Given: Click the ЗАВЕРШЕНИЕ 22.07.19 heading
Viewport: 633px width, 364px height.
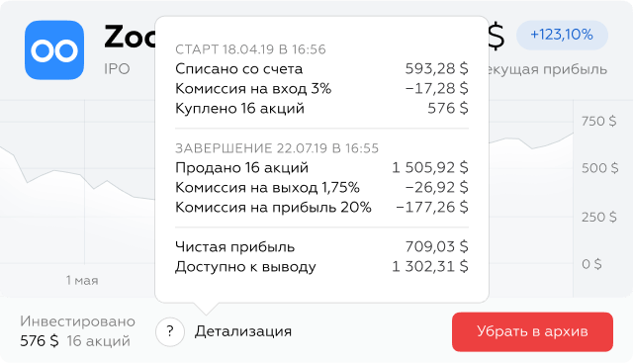Looking at the screenshot, I should (x=277, y=148).
